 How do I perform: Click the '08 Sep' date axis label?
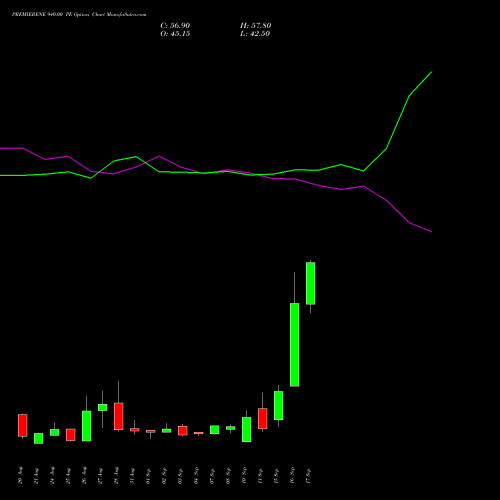tap(228, 476)
